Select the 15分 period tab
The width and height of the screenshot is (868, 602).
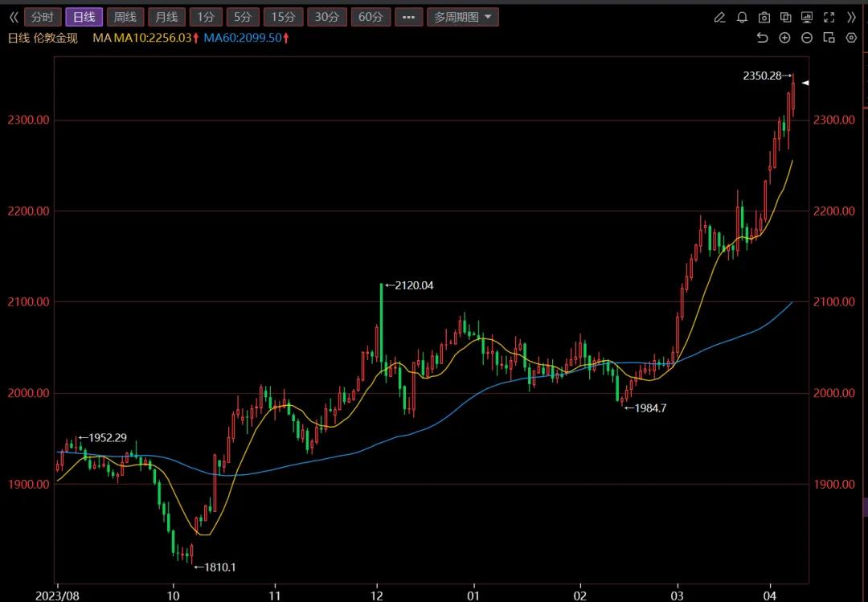[283, 17]
